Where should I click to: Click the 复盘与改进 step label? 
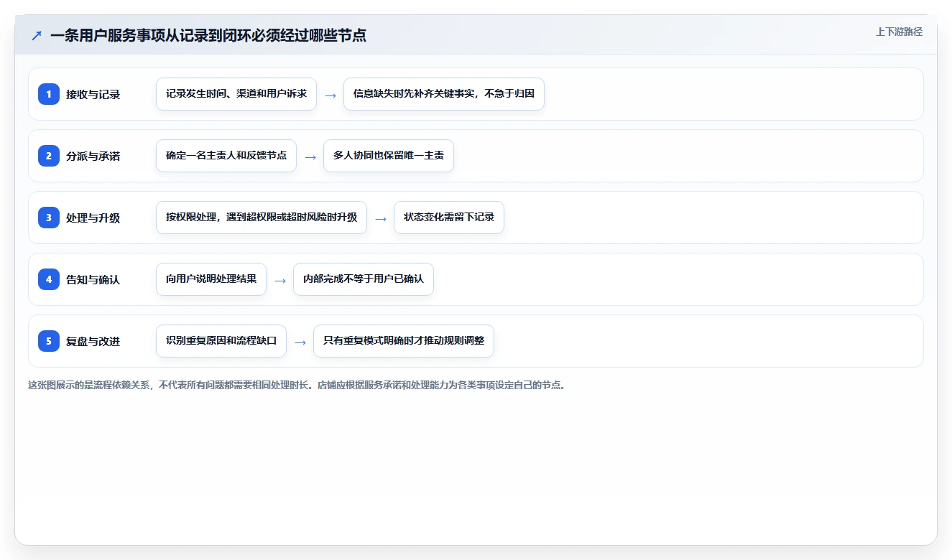(x=93, y=341)
